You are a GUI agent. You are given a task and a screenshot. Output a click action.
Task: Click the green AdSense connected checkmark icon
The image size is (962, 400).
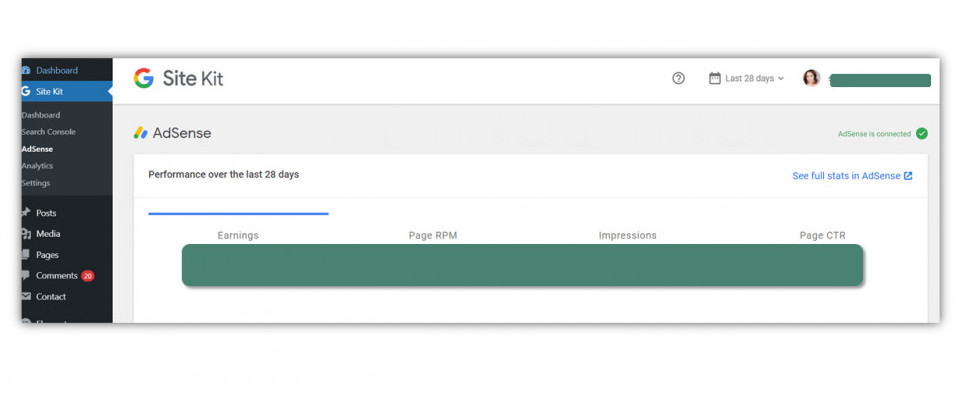point(922,134)
